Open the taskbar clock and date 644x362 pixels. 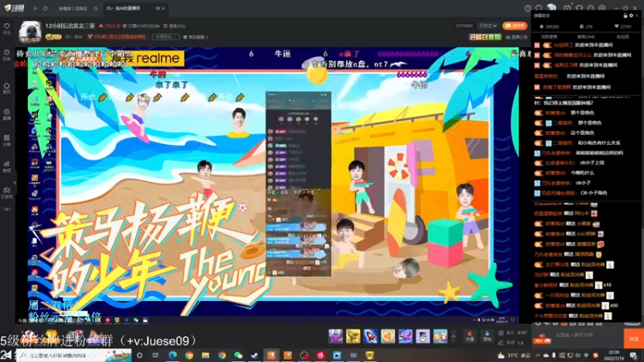point(613,355)
